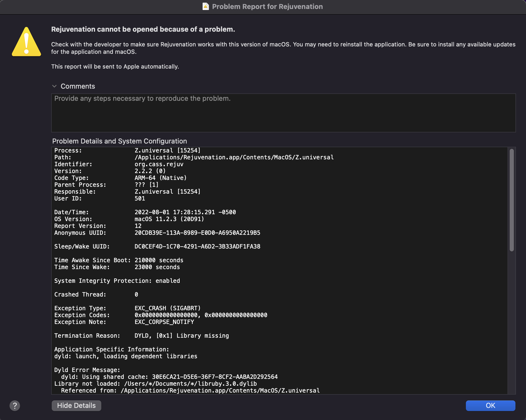Viewport: 526px width, 420px height.
Task: Click the User ID value 501
Action: tap(140, 198)
